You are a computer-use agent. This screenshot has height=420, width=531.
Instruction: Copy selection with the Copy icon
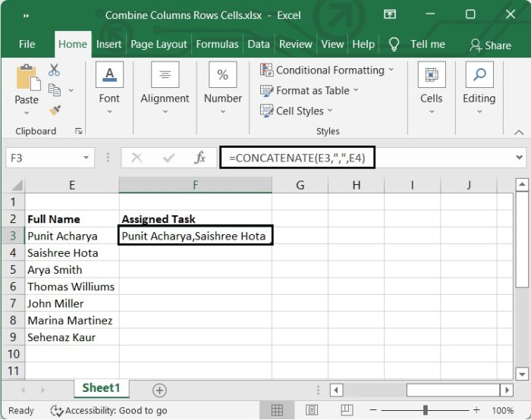[55, 90]
